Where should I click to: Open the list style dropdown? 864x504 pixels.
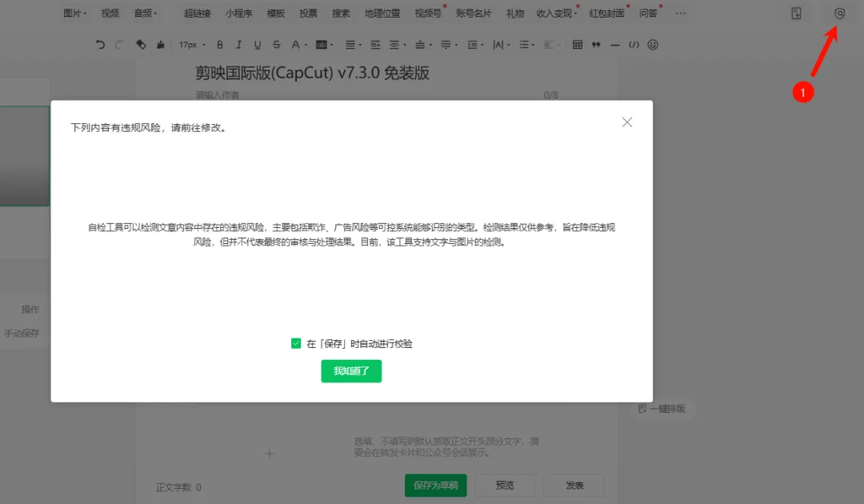pos(526,45)
